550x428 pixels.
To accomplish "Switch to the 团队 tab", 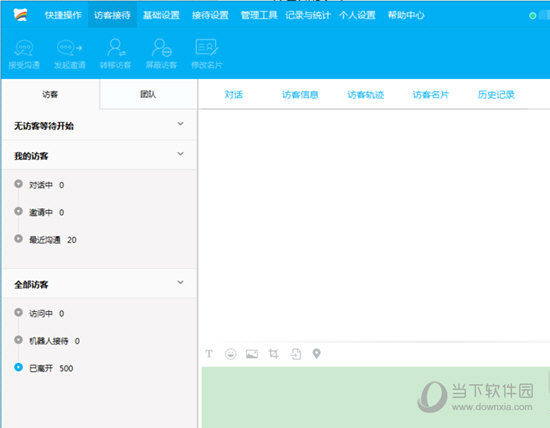I will (x=148, y=94).
